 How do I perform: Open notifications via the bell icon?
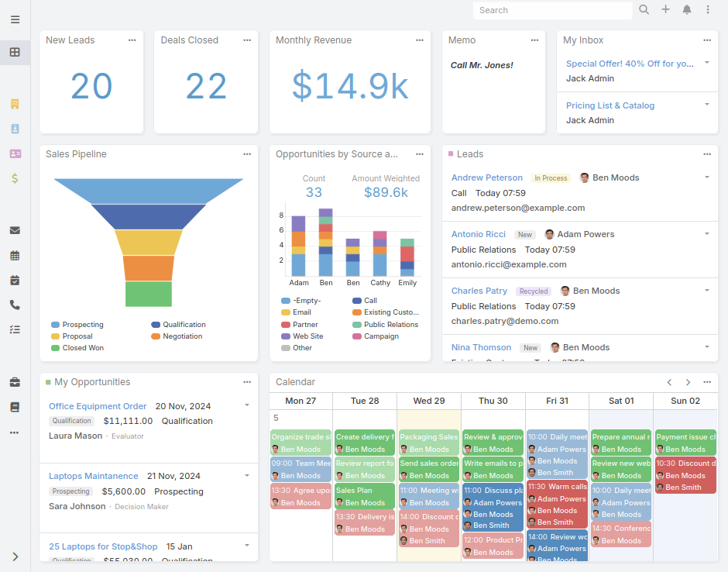688,10
